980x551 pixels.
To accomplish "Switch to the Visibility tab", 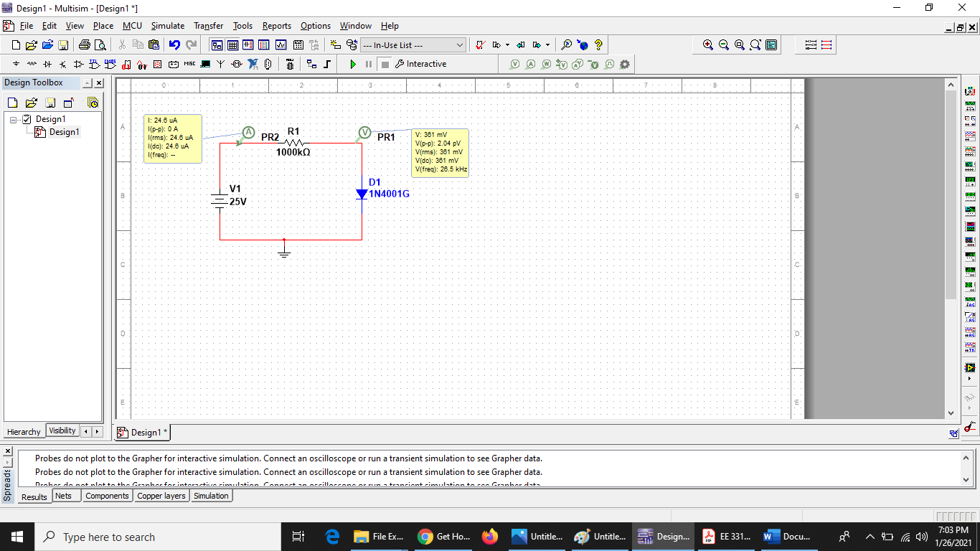I will (62, 430).
